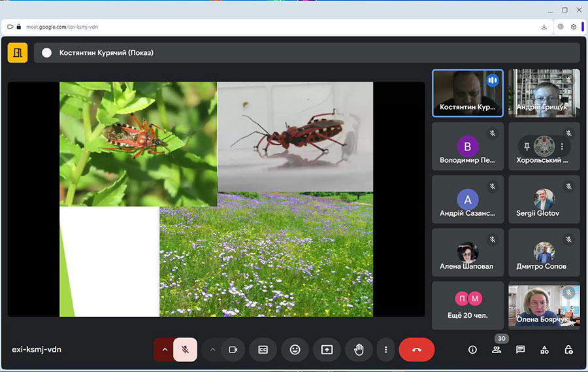Viewport: 588px width, 372px height.
Task: Click the yellow icon beside presenter name
Action: 18,52
